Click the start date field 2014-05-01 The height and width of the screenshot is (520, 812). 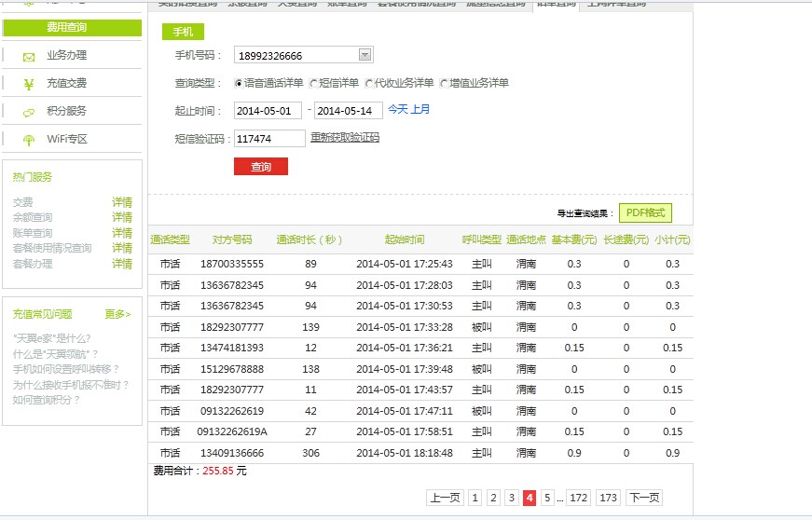click(x=268, y=111)
